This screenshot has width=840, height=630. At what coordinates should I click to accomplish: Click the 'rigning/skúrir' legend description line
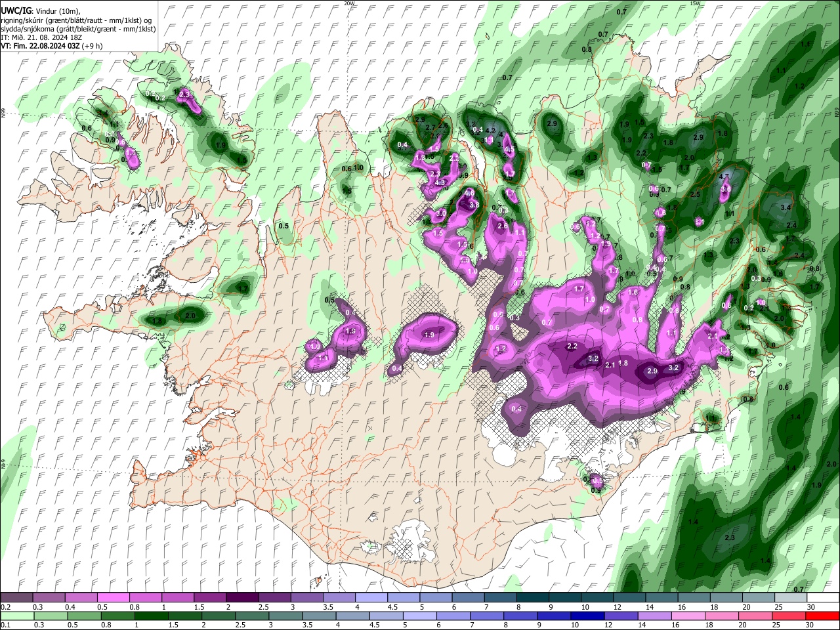click(76, 20)
